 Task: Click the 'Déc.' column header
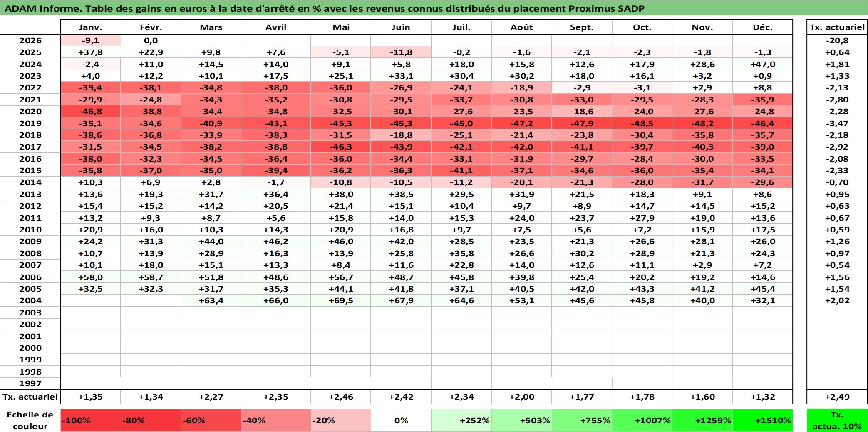coord(763,27)
